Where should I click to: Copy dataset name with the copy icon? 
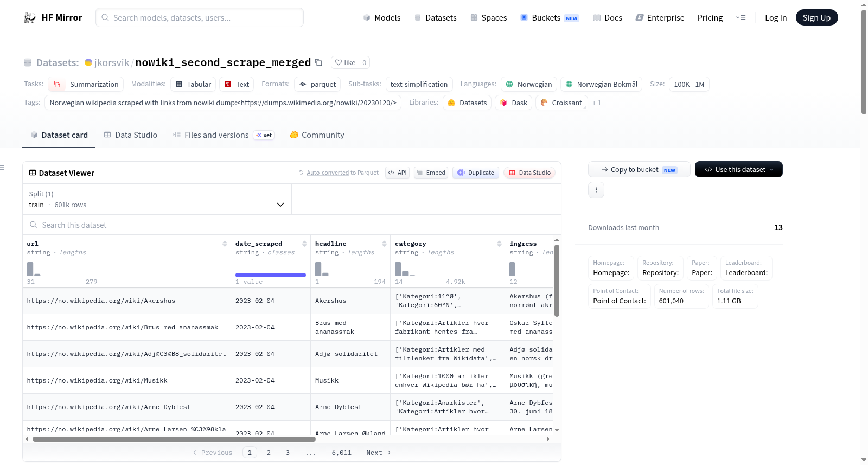(319, 62)
